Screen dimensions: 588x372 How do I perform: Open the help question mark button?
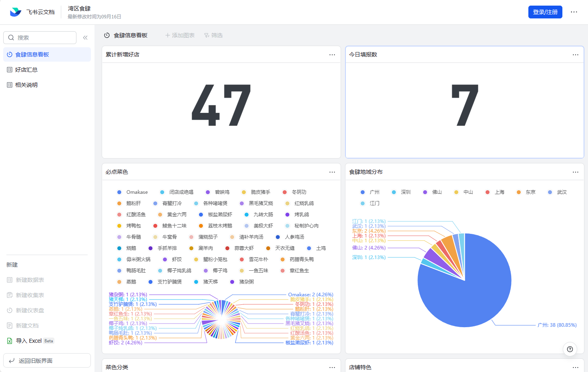570,349
